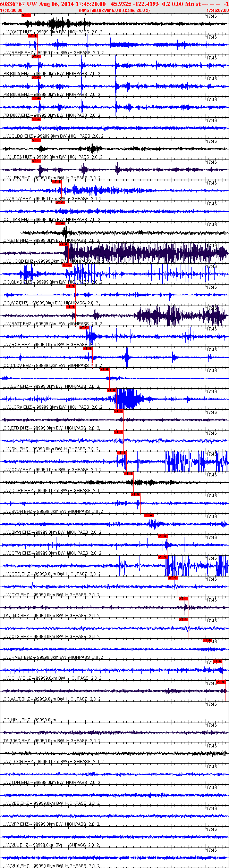Select the UW.VFP.EHZ station label
This screenshot has height=868, width=229.
[x=16, y=824]
